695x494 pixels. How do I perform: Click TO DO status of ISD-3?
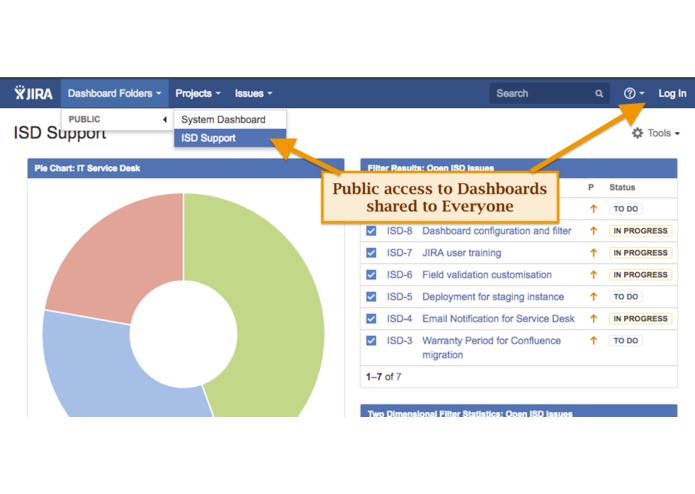tap(626, 340)
